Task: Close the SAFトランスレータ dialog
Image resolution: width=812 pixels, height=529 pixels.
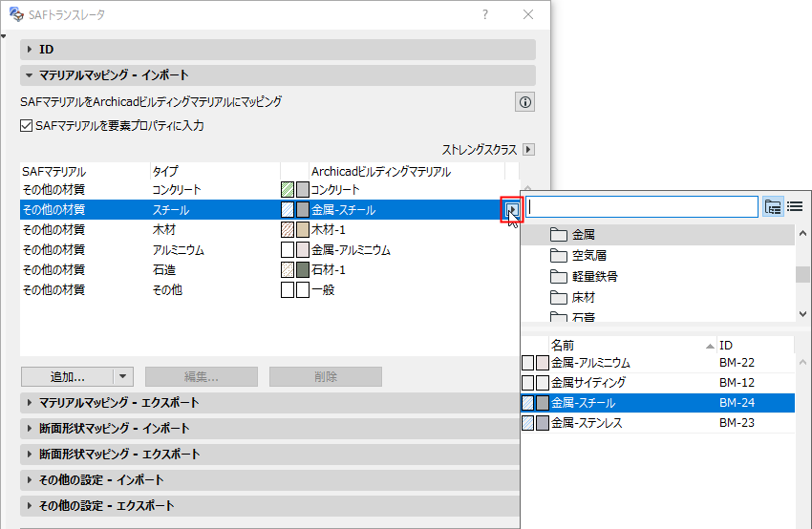Action: pyautogui.click(x=528, y=14)
